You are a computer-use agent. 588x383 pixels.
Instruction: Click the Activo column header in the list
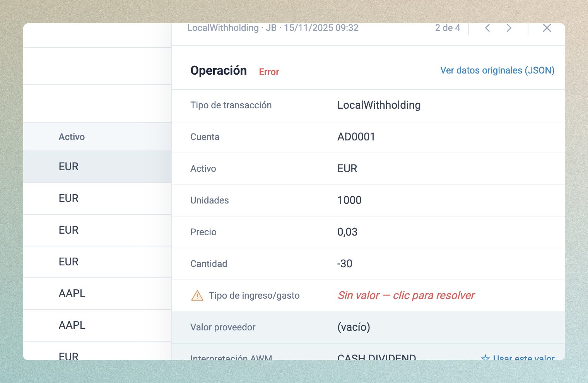(72, 137)
